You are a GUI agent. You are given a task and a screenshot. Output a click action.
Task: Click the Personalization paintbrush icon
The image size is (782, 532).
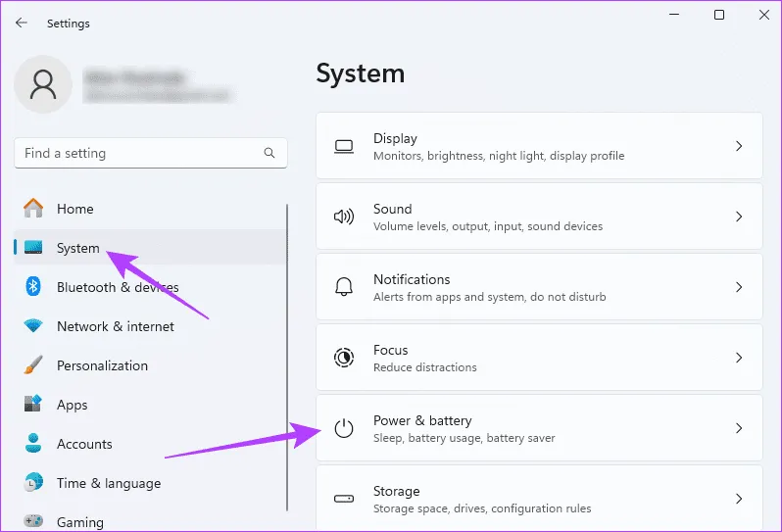[x=33, y=365]
